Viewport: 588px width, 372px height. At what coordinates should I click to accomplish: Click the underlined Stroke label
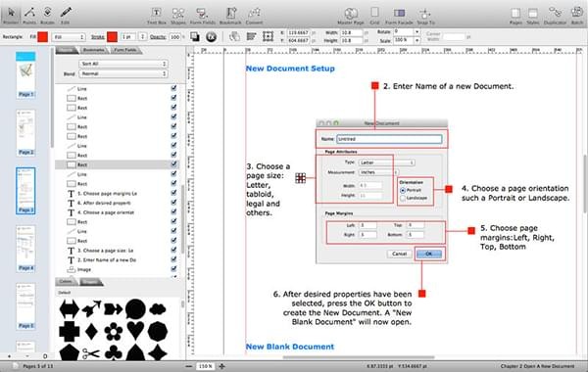(x=97, y=37)
